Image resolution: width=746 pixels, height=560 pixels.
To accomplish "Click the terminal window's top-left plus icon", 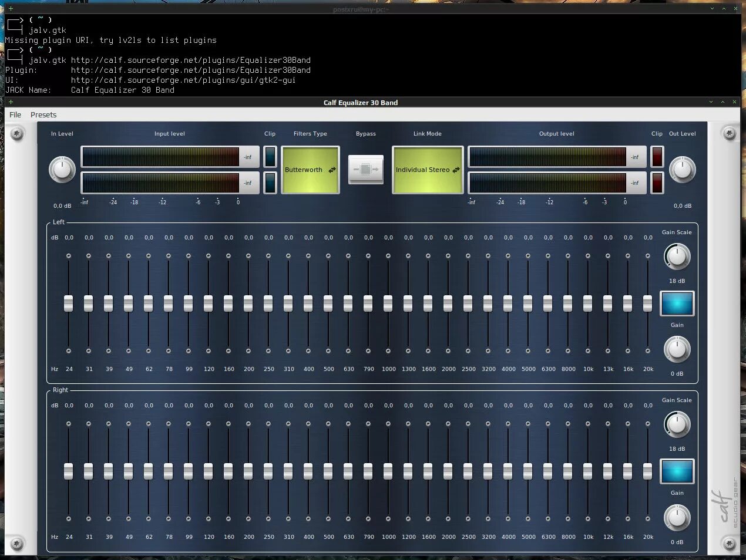I will 10,9.
